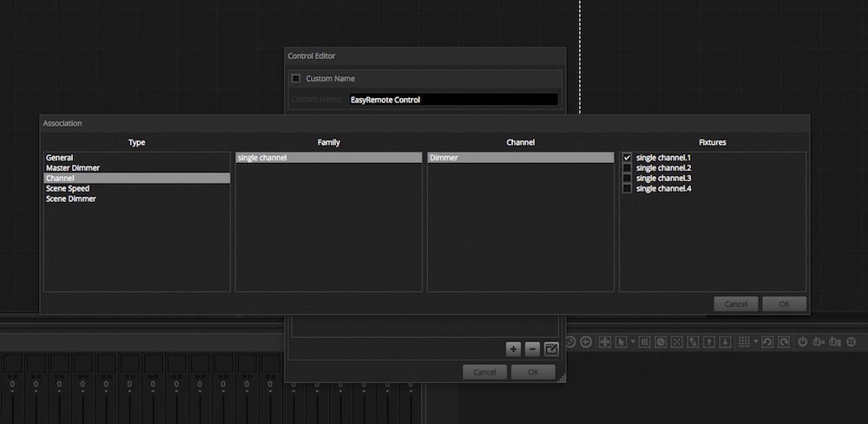Viewport: 868px width, 424px height.
Task: Click the rotate counterclockwise icon
Action: pyautogui.click(x=767, y=342)
